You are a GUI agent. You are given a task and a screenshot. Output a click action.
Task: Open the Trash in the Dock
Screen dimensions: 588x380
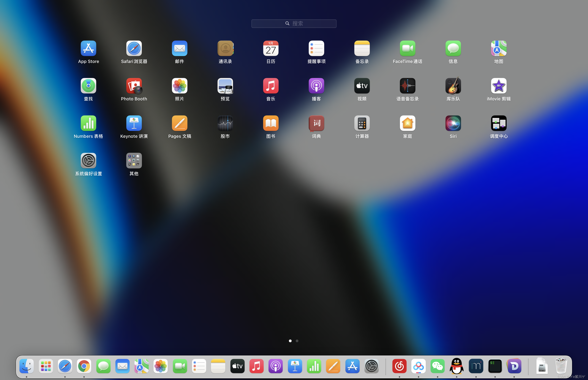tap(561, 366)
